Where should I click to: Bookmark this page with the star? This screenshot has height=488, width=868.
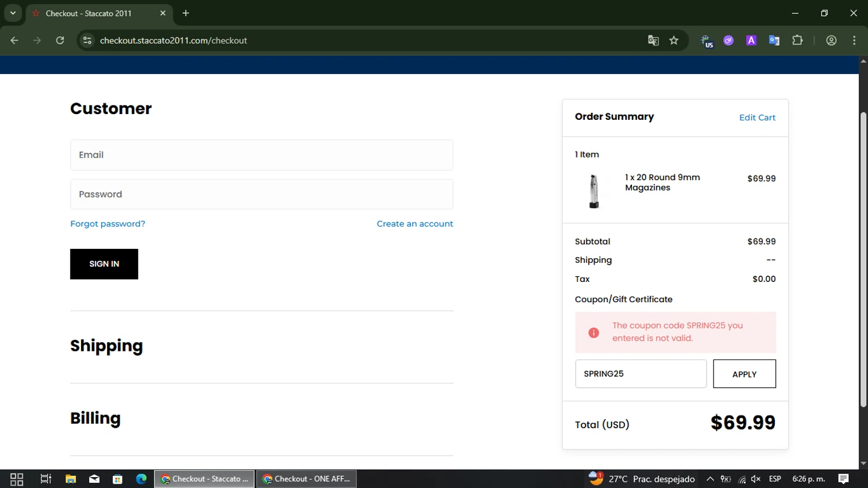pyautogui.click(x=674, y=41)
